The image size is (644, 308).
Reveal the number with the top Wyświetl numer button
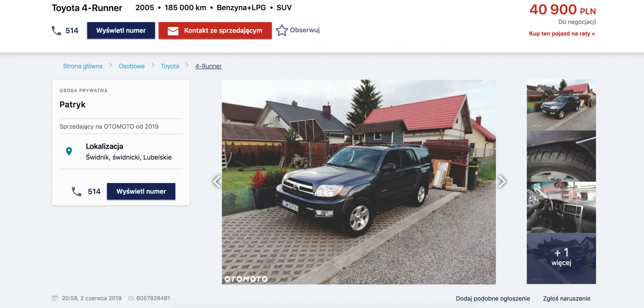(x=121, y=31)
